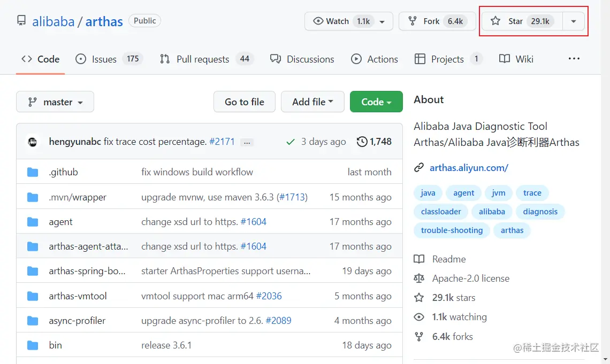This screenshot has width=610, height=364.
Task: Fork the repository with the Fork button
Action: 437,21
